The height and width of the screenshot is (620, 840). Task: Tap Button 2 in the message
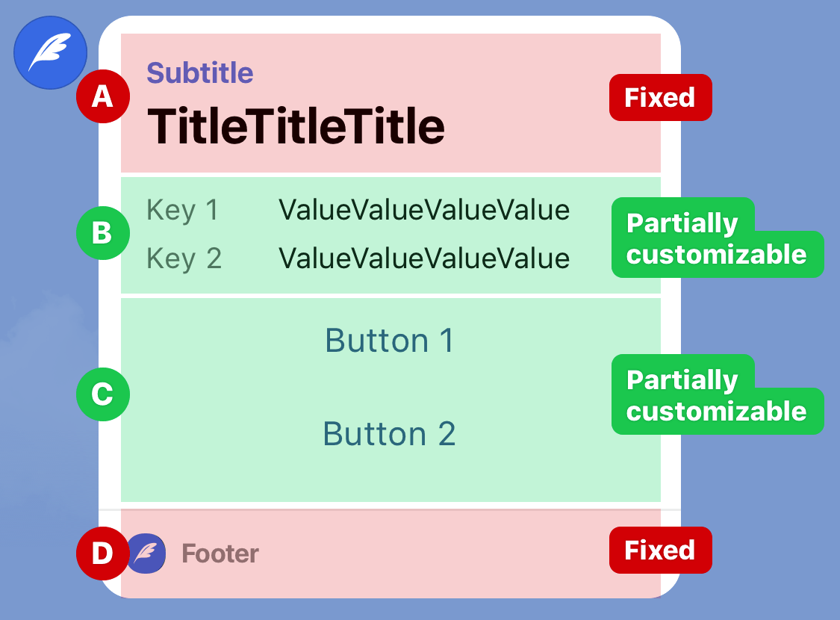click(x=390, y=433)
